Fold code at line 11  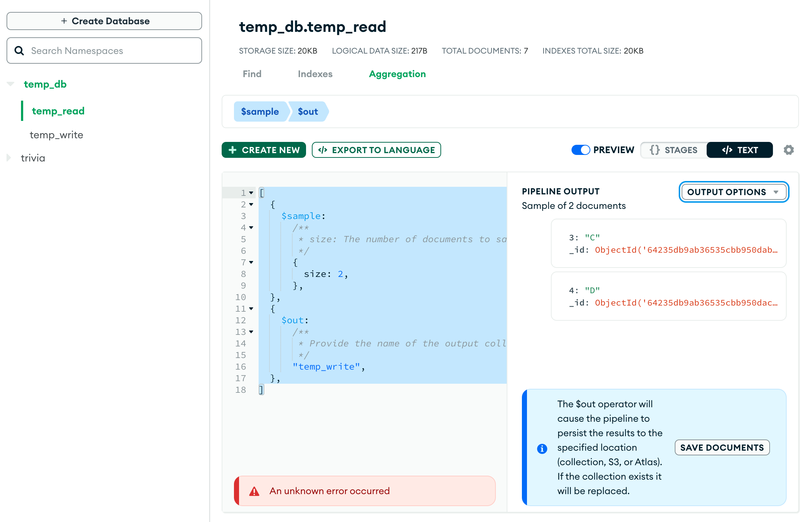coord(251,309)
